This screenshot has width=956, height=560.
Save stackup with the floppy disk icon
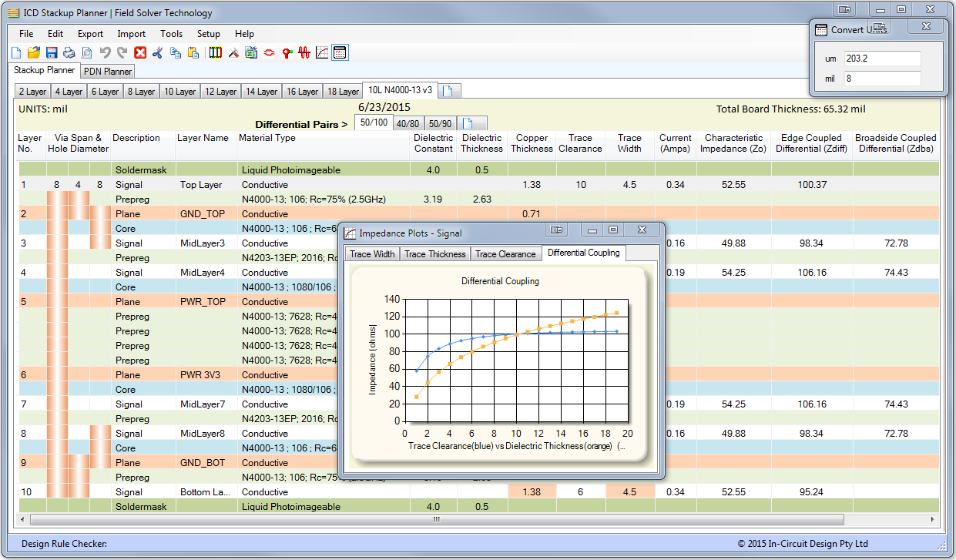pos(52,53)
